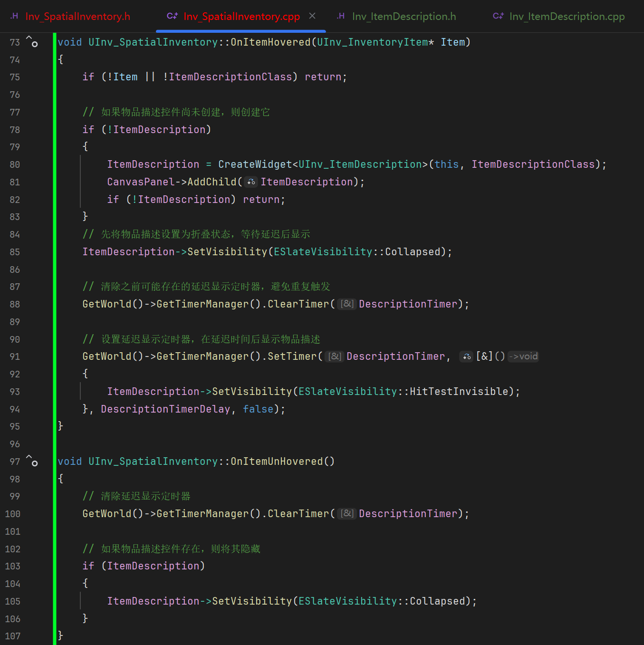Click SetTimer call on line 91
The width and height of the screenshot is (644, 645).
pos(292,356)
